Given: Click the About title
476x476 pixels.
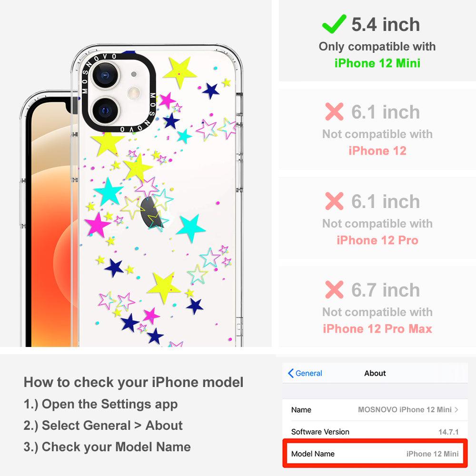Looking at the screenshot, I should 375,373.
